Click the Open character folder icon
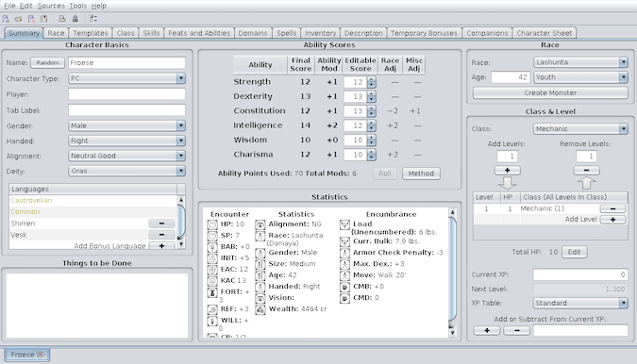The height and width of the screenshot is (364, 637). tap(18, 19)
